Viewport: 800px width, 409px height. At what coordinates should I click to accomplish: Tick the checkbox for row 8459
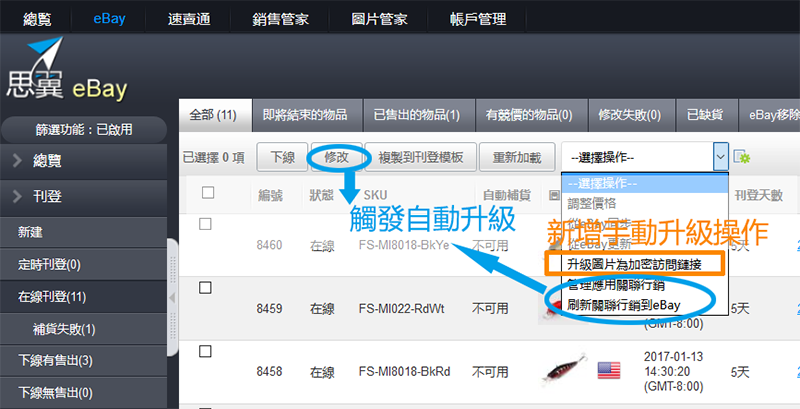coord(205,288)
